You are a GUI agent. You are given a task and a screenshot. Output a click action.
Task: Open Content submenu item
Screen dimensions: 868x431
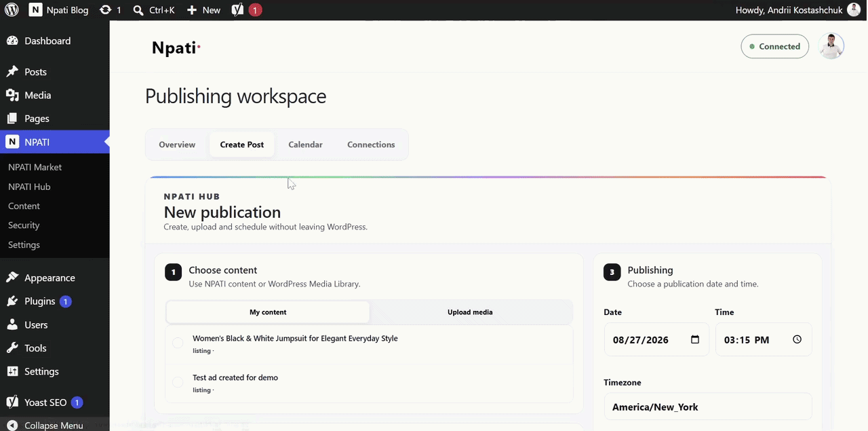[x=24, y=206]
